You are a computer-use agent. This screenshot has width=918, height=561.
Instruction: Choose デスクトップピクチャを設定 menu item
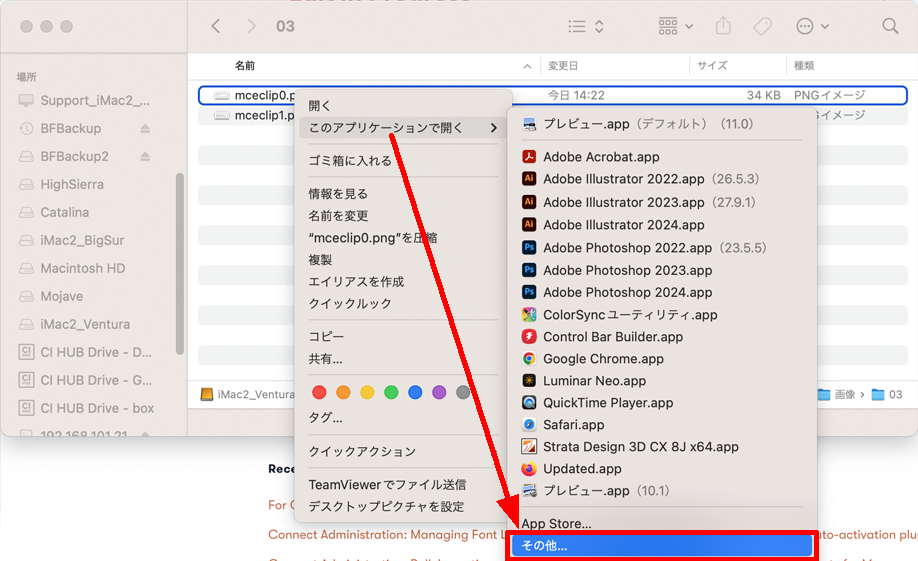click(x=386, y=507)
